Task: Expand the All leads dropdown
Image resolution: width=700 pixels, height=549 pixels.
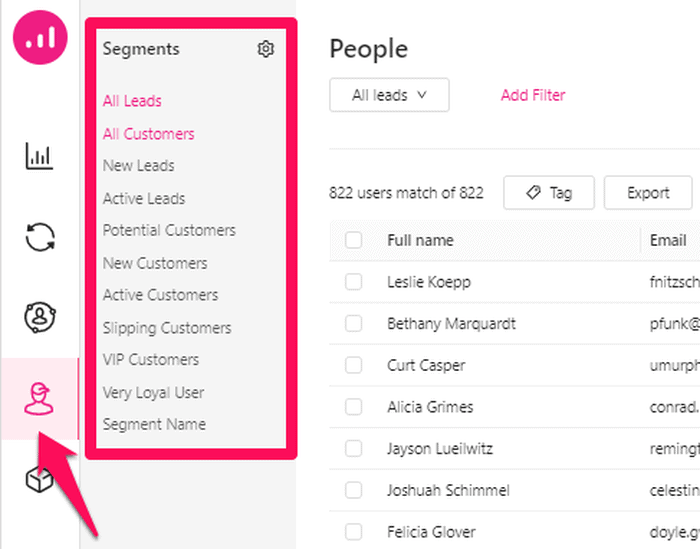Action: [389, 95]
